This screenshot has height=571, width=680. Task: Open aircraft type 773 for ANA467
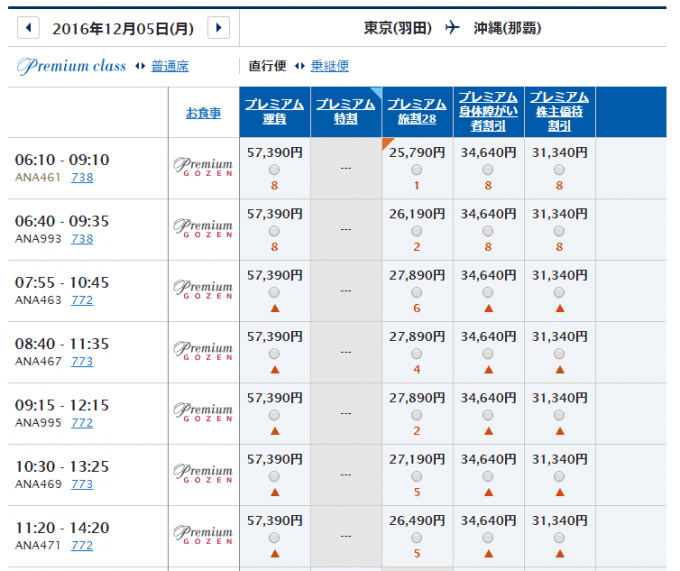point(82,361)
